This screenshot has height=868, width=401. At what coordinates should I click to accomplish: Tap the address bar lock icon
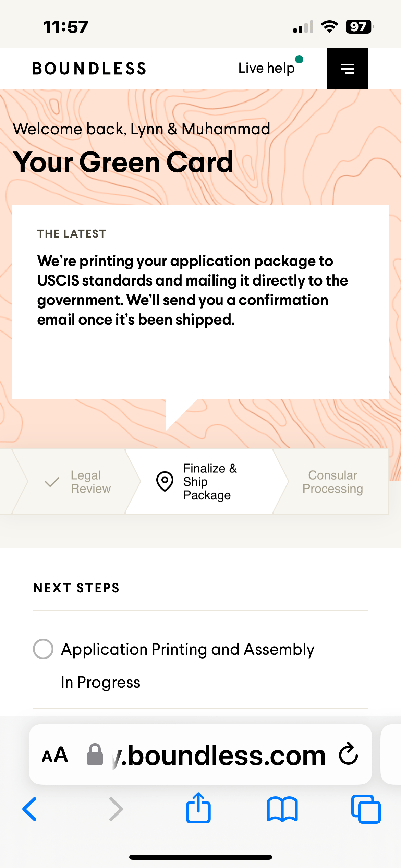point(95,755)
